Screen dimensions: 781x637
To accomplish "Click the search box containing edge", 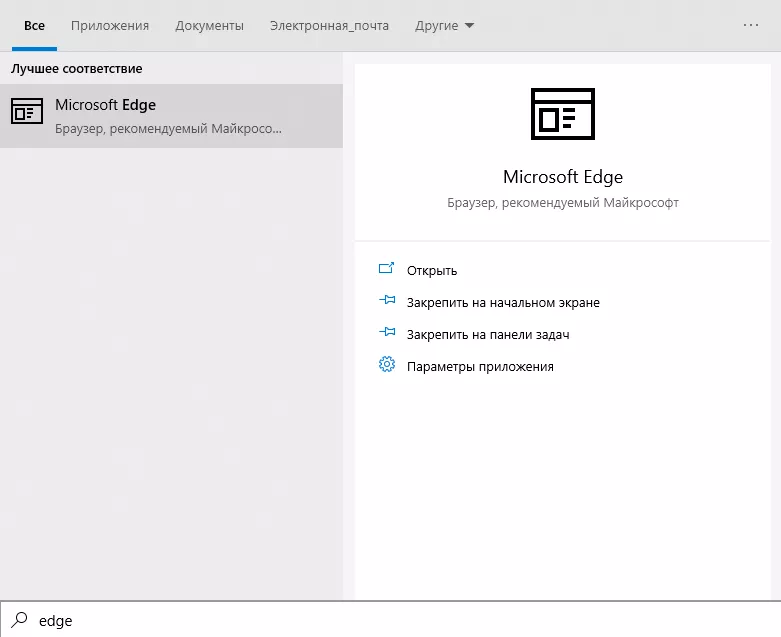I will pyautogui.click(x=390, y=620).
